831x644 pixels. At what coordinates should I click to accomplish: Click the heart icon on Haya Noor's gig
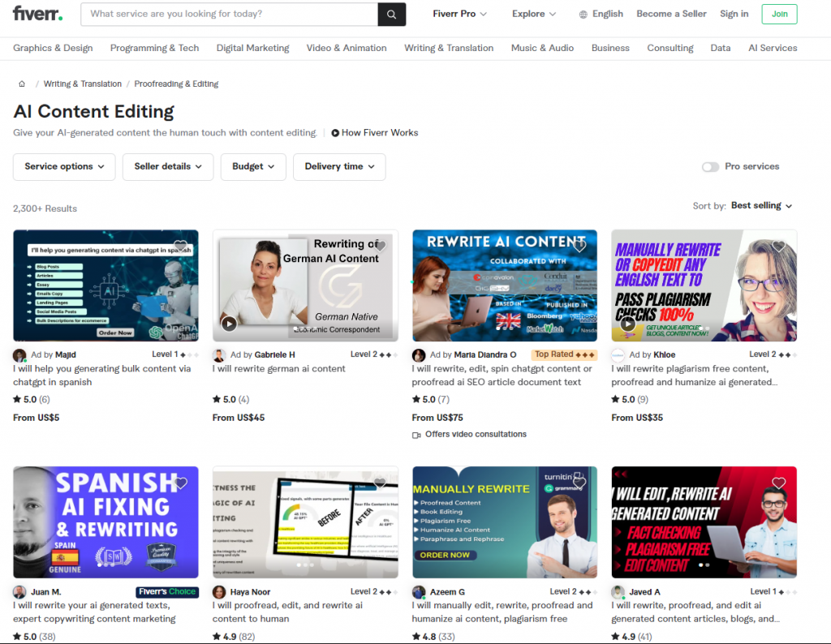(x=380, y=482)
